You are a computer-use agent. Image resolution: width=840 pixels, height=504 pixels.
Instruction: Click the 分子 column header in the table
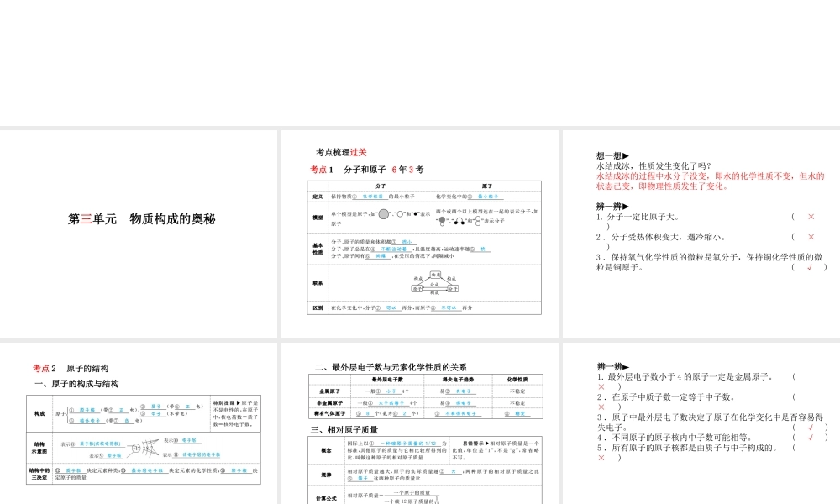[x=381, y=186]
